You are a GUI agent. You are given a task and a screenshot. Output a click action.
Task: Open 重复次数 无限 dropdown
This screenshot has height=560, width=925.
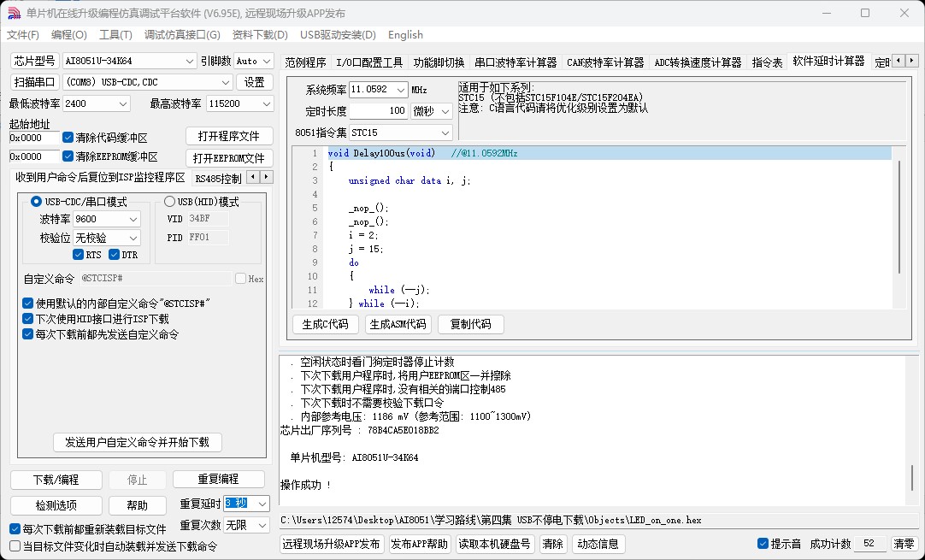pos(246,525)
